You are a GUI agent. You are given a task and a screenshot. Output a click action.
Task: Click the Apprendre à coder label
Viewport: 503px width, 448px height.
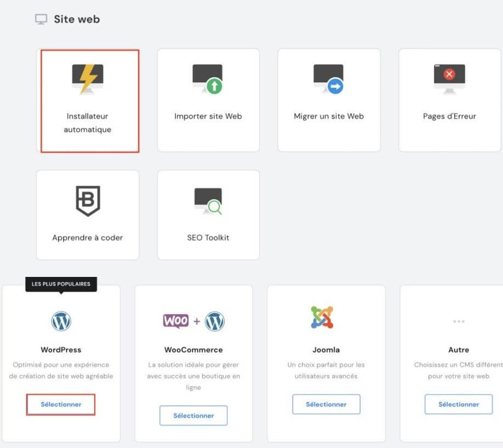point(88,237)
